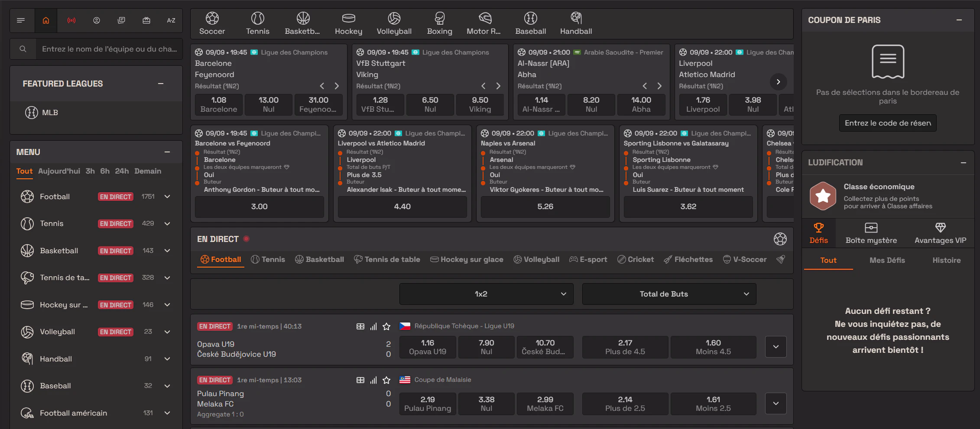Favorite the Opava U19 match with star
Viewport: 980px width, 429px height.
(386, 326)
